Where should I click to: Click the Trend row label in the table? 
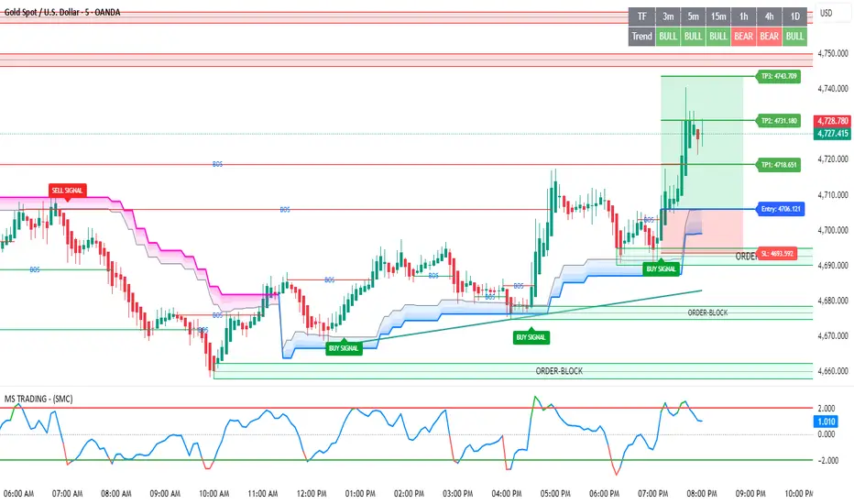click(641, 37)
